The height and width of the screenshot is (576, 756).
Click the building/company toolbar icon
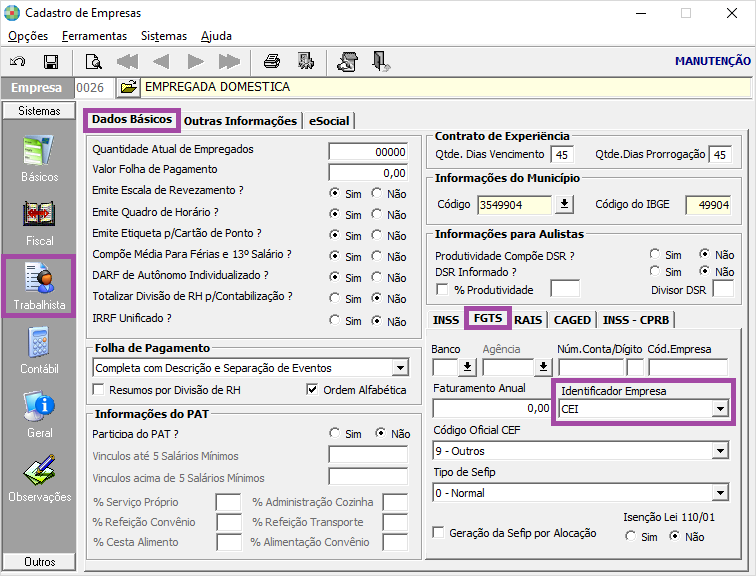[306, 62]
